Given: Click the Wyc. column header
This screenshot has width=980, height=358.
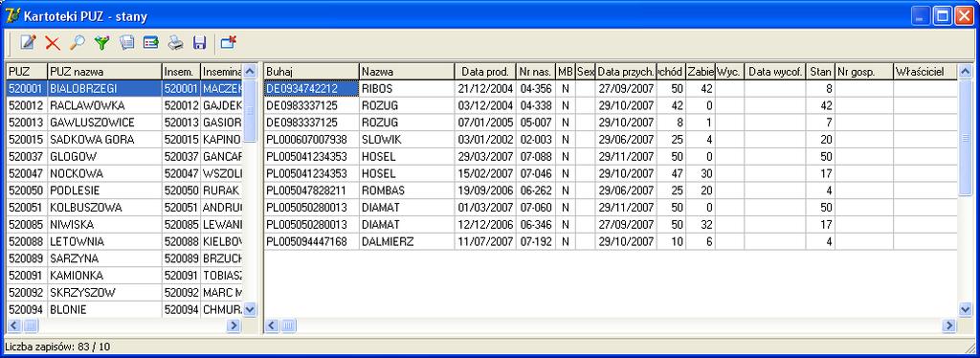Looking at the screenshot, I should point(730,71).
